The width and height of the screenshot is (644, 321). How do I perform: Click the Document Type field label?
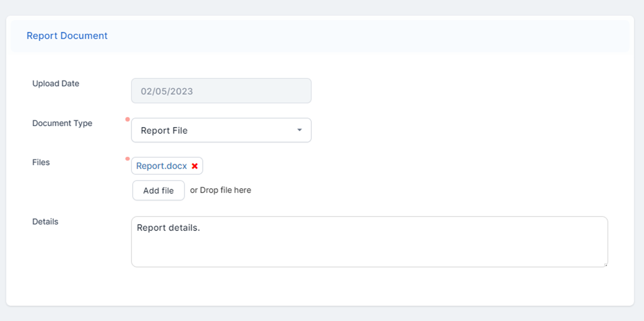[x=62, y=123]
